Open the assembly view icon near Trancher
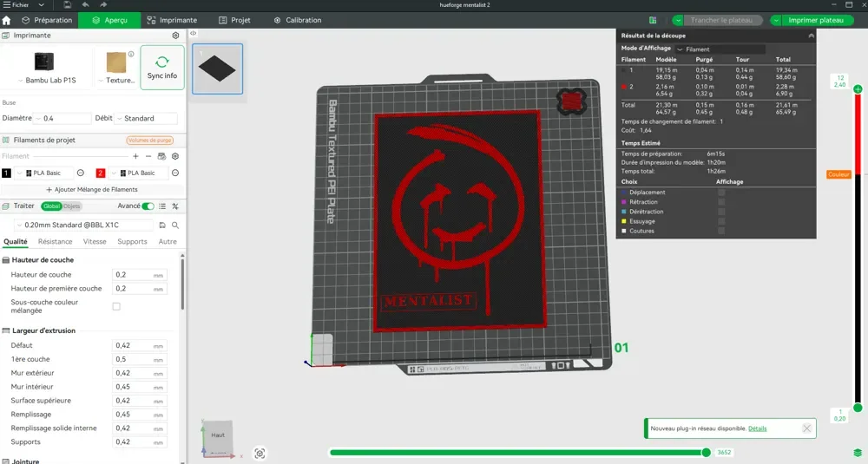 point(654,21)
